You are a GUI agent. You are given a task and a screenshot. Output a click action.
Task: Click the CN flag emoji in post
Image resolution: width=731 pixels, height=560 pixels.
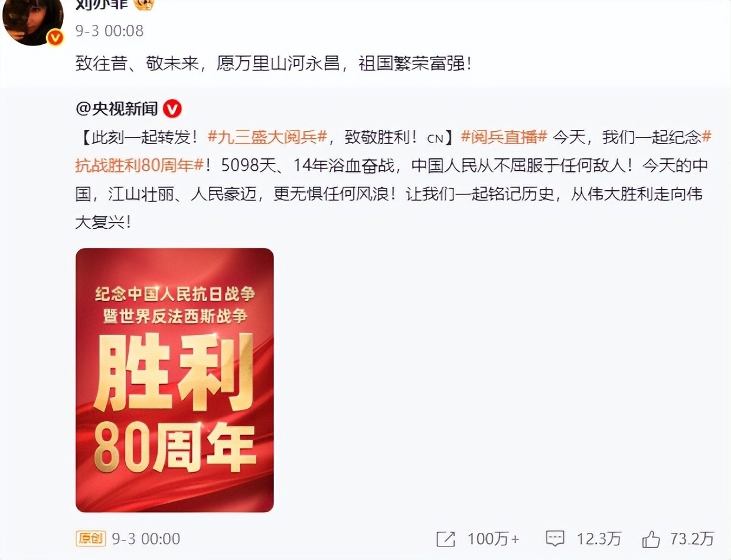click(x=435, y=139)
